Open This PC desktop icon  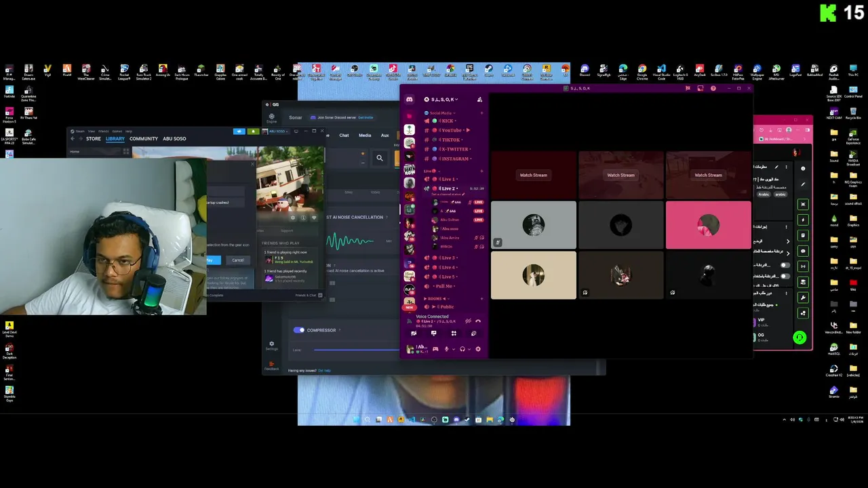click(x=853, y=70)
